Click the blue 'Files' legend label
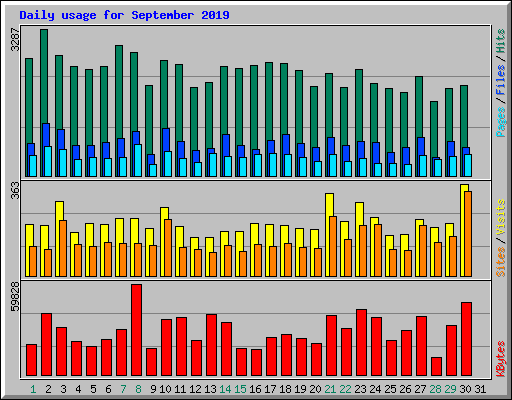 pyautogui.click(x=500, y=79)
